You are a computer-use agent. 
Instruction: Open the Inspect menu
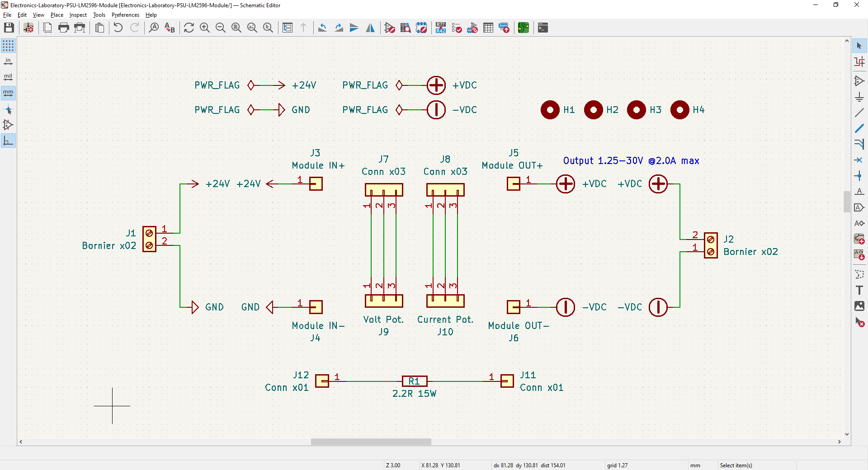[78, 15]
